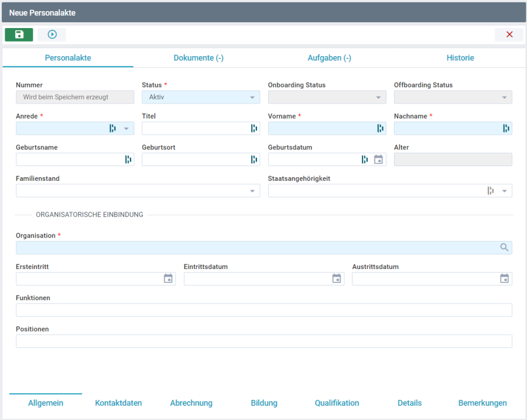Click the greyed Alter field
The height and width of the screenshot is (420, 527).
point(453,160)
